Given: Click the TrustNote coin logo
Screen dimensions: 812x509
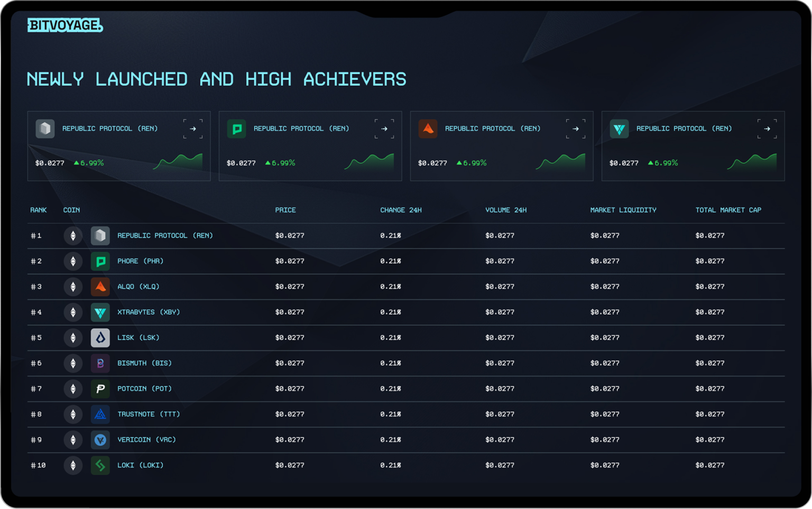Looking at the screenshot, I should [x=100, y=414].
